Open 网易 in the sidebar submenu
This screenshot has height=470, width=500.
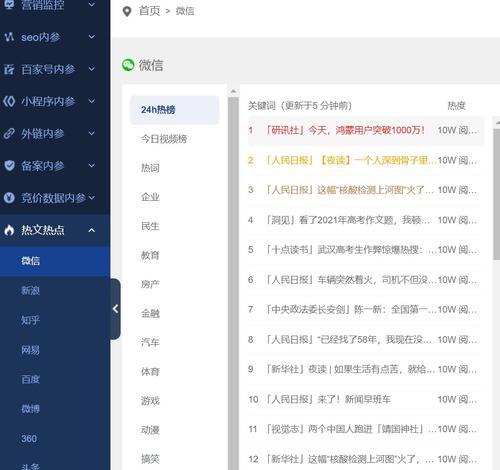[30, 350]
